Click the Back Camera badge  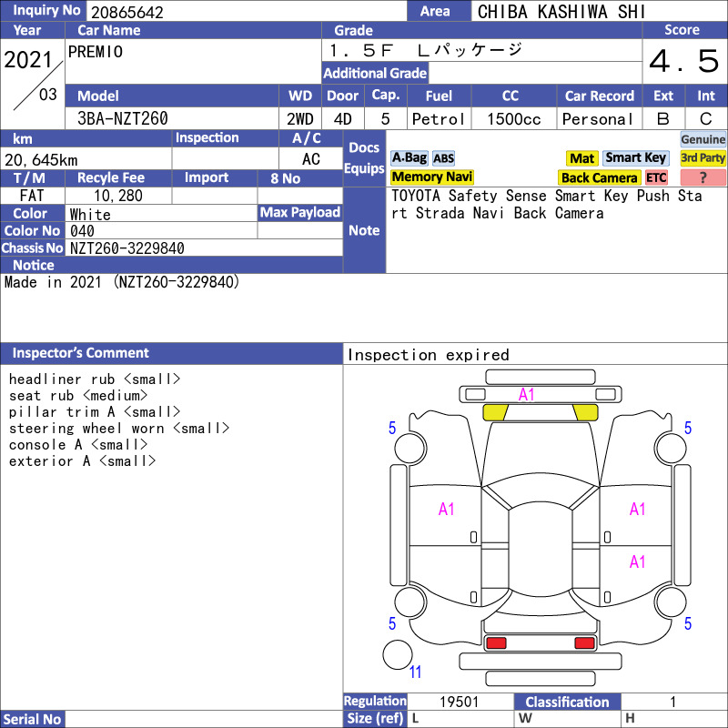[599, 178]
